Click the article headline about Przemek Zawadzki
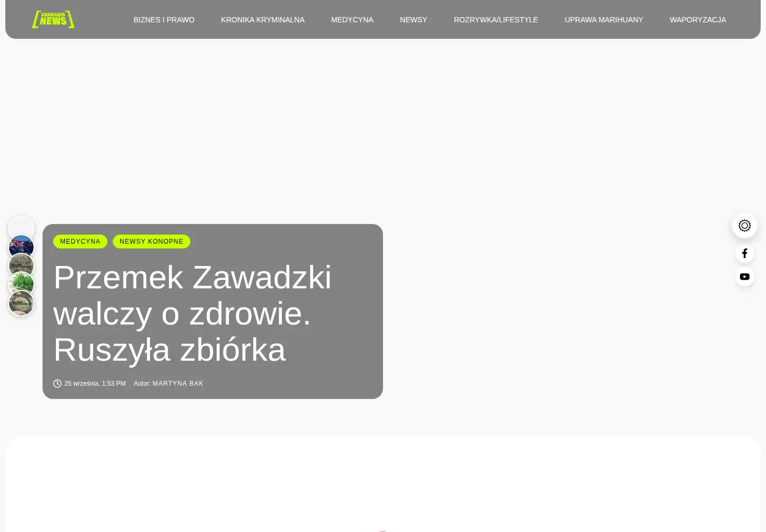This screenshot has height=532, width=766. [x=192, y=313]
